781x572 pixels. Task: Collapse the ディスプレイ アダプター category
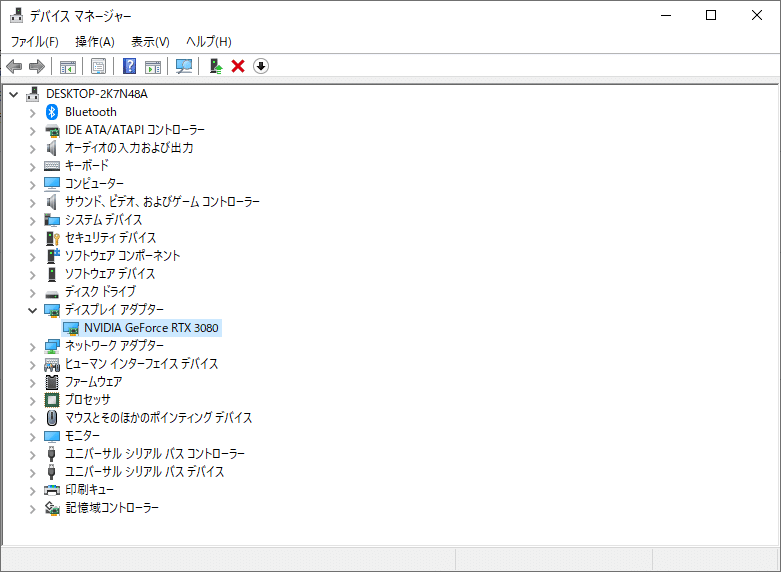[x=33, y=310]
